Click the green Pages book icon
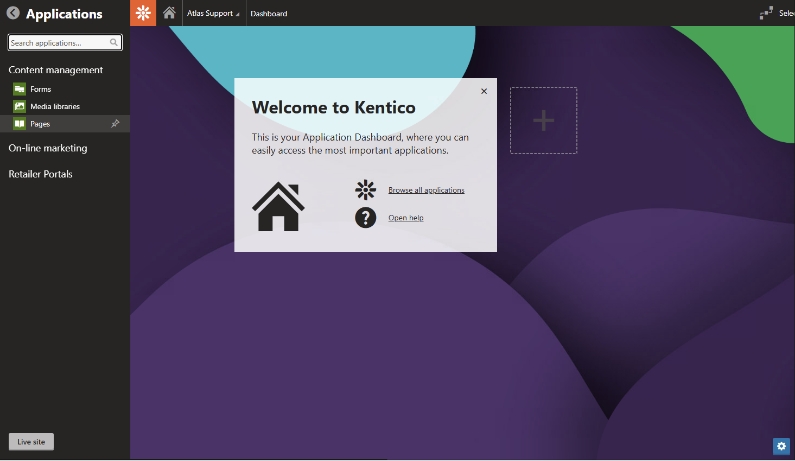795x461 pixels. tap(19, 124)
